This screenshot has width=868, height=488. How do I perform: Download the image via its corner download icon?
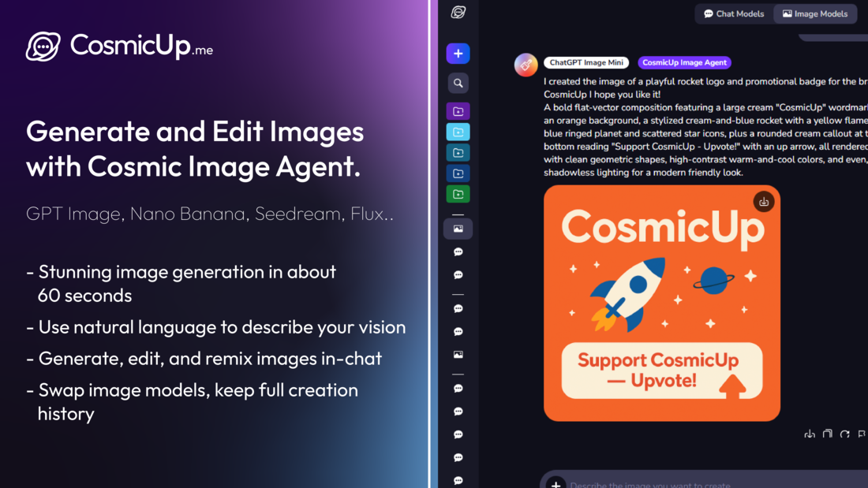pos(762,201)
